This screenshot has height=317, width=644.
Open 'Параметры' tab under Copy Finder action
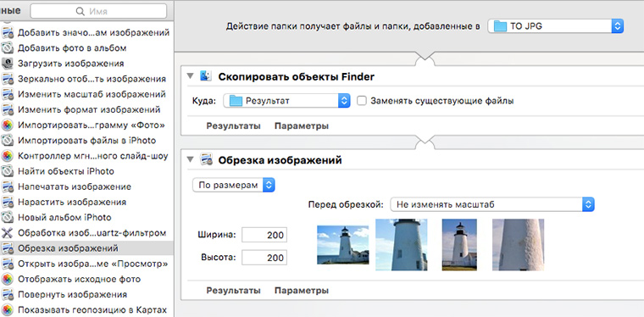point(302,126)
